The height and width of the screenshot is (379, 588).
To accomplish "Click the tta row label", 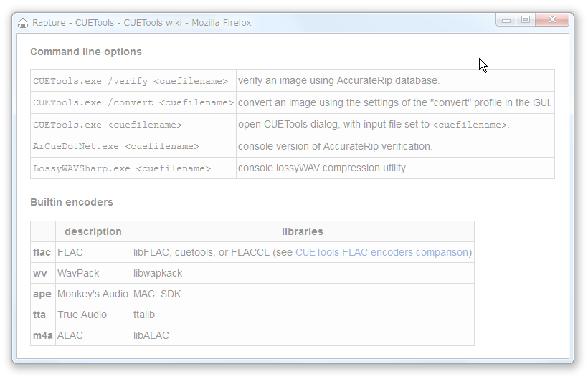I will point(39,315).
